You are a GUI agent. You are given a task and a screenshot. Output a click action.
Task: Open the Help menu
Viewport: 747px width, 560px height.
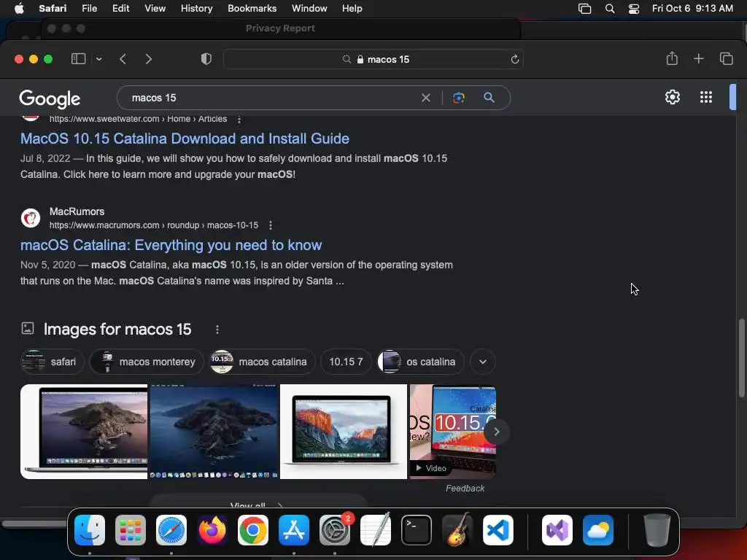tap(352, 9)
